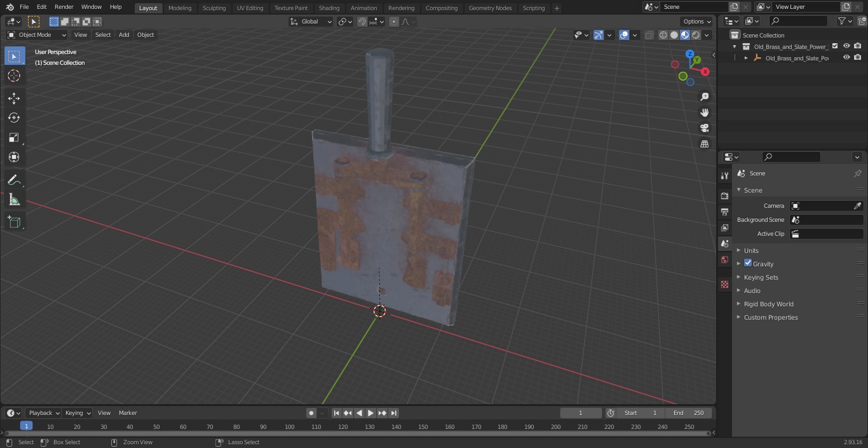
Task: Select the Scale tool
Action: pos(14,137)
